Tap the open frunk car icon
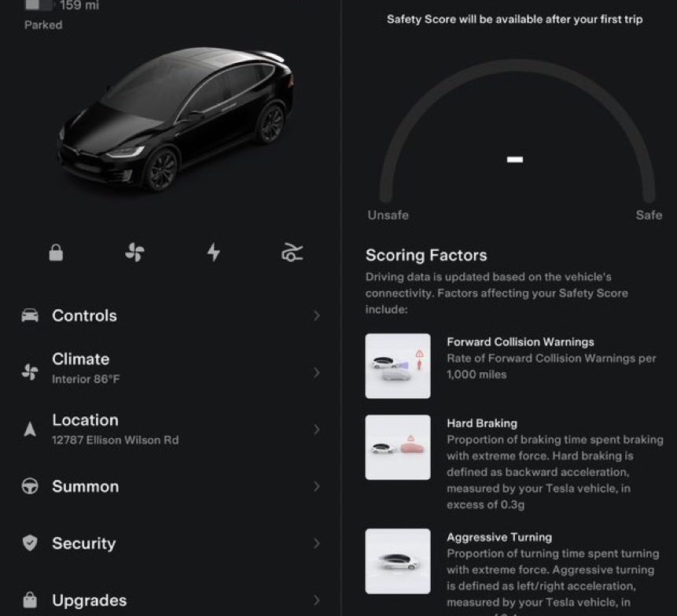Viewport: 677px width, 616px height. click(x=293, y=253)
